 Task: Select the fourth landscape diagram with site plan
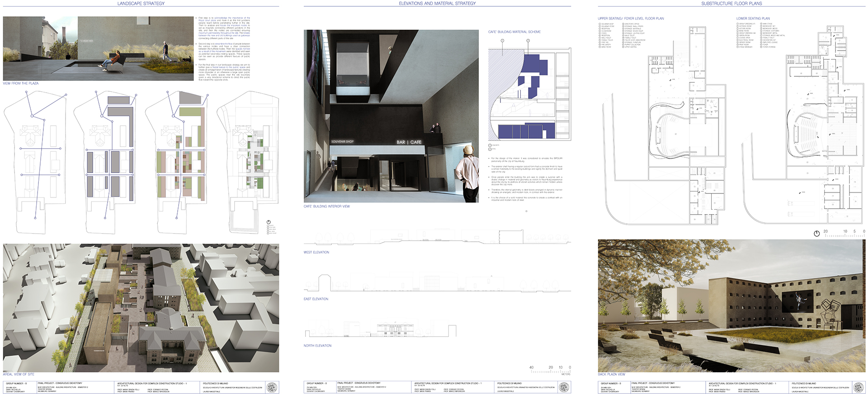point(247,163)
